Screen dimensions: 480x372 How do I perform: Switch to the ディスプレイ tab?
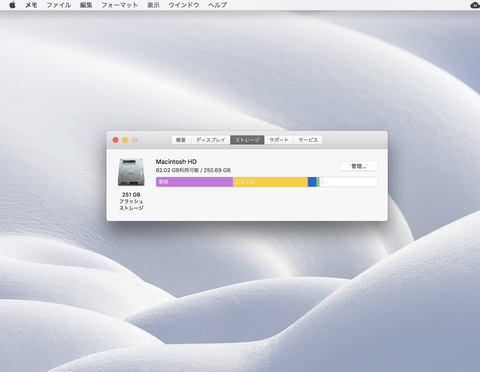pyautogui.click(x=210, y=140)
